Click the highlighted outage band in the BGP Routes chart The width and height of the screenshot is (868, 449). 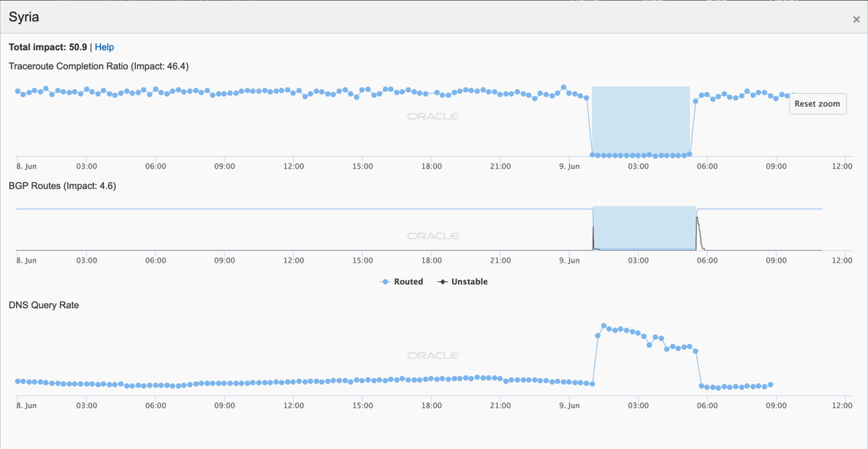point(644,228)
